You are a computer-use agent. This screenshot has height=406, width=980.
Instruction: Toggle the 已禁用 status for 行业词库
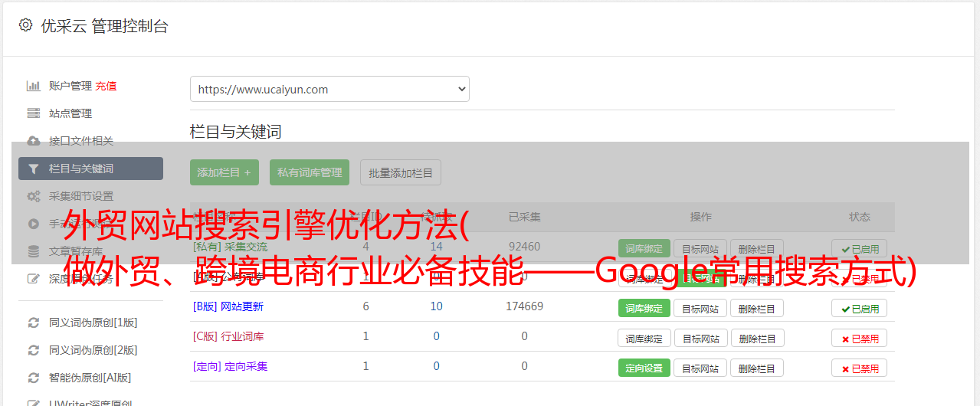coord(860,338)
